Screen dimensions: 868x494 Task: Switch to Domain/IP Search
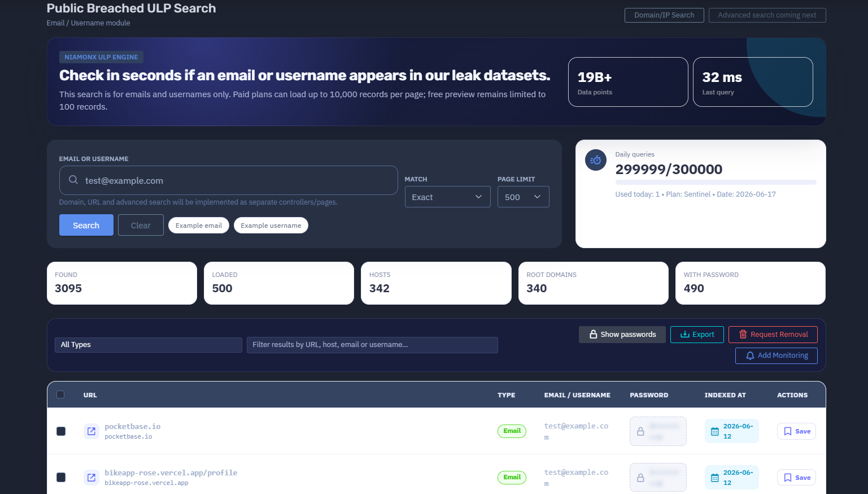tap(664, 15)
